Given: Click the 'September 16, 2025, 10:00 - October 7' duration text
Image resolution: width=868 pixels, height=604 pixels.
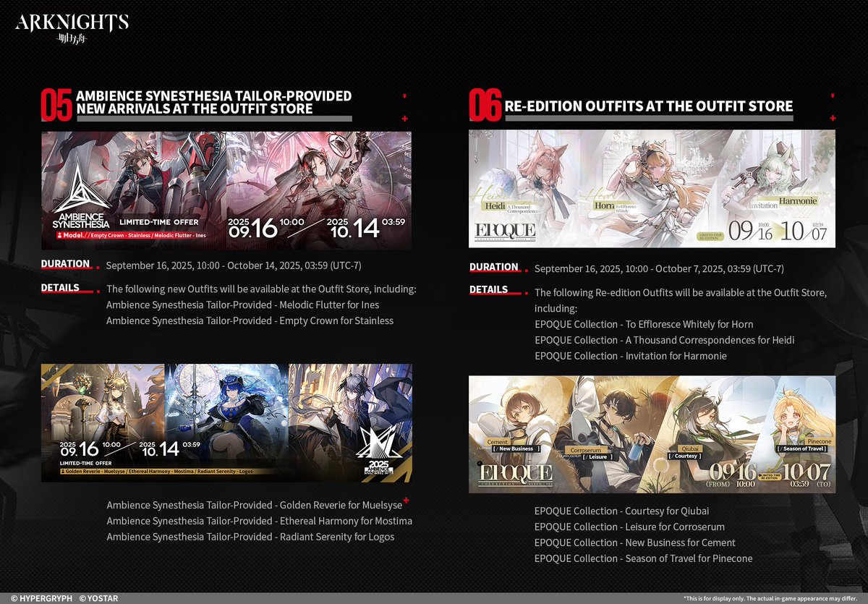Looking at the screenshot, I should [x=660, y=268].
